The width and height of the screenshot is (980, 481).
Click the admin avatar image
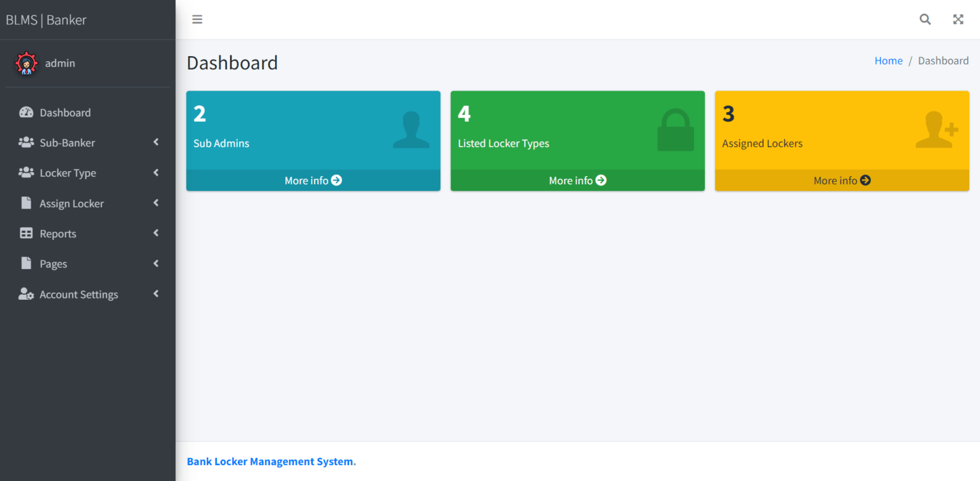pyautogui.click(x=26, y=63)
